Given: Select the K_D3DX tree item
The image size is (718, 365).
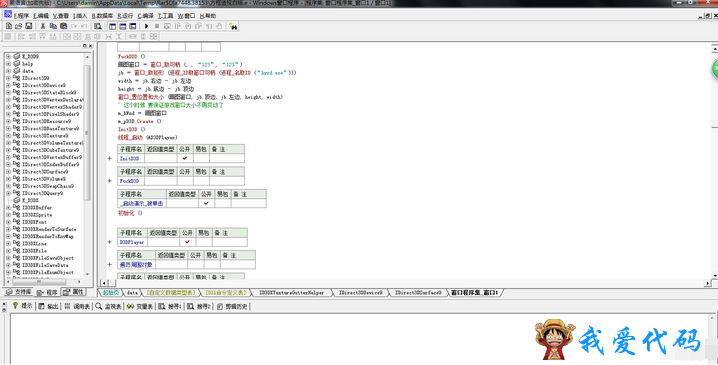Looking at the screenshot, I should click(30, 200).
